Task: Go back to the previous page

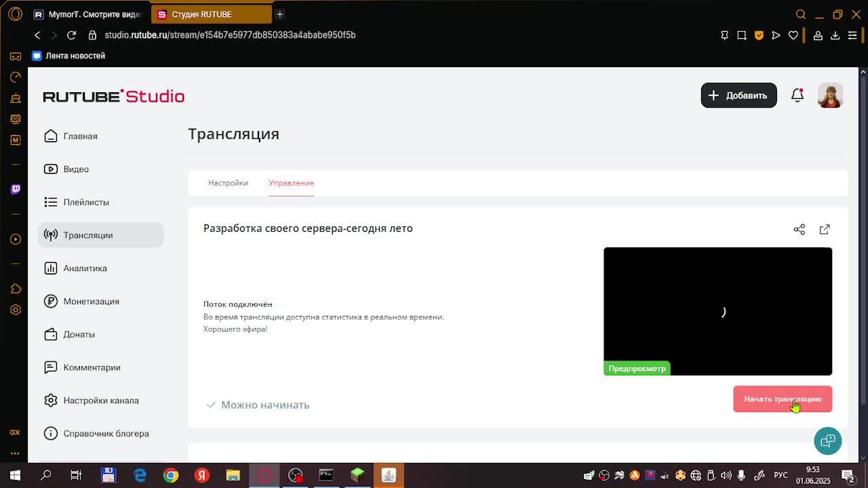Action: pos(37,35)
